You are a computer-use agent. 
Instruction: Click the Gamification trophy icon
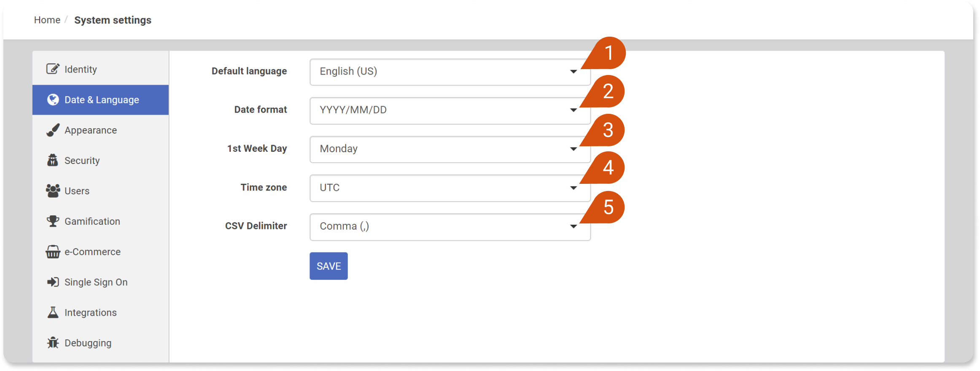53,221
